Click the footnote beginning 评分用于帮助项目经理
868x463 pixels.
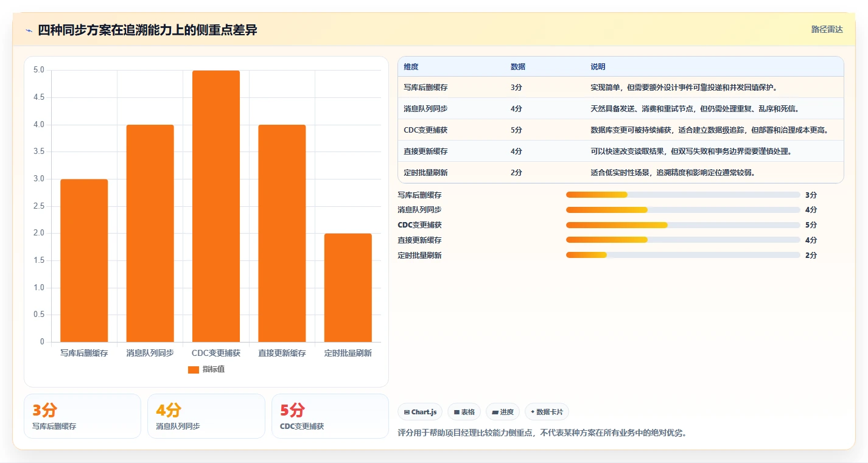click(542, 433)
